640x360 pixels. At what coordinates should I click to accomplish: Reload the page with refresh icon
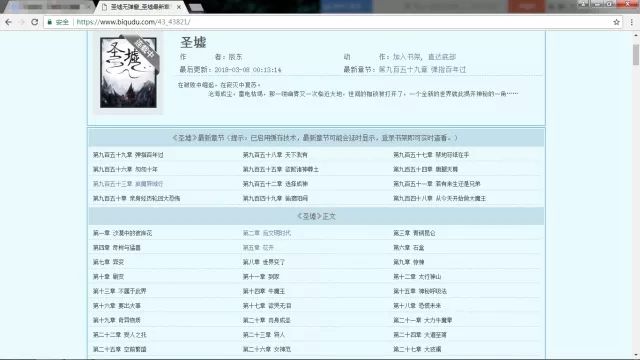tap(35, 22)
